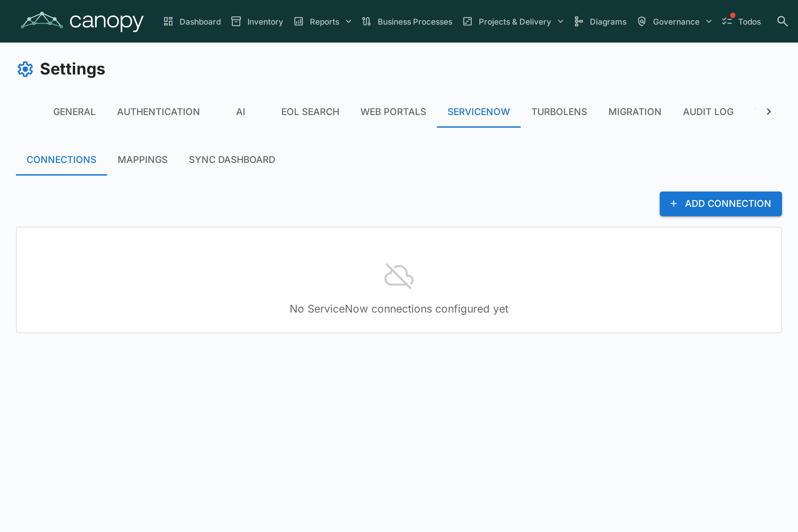
Task: Select the AI settings tab
Action: [x=240, y=112]
